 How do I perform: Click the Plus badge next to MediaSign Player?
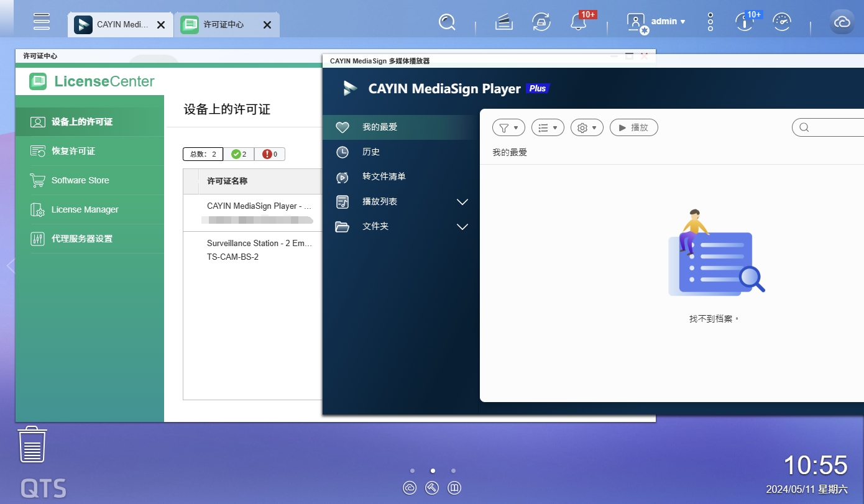[538, 88]
